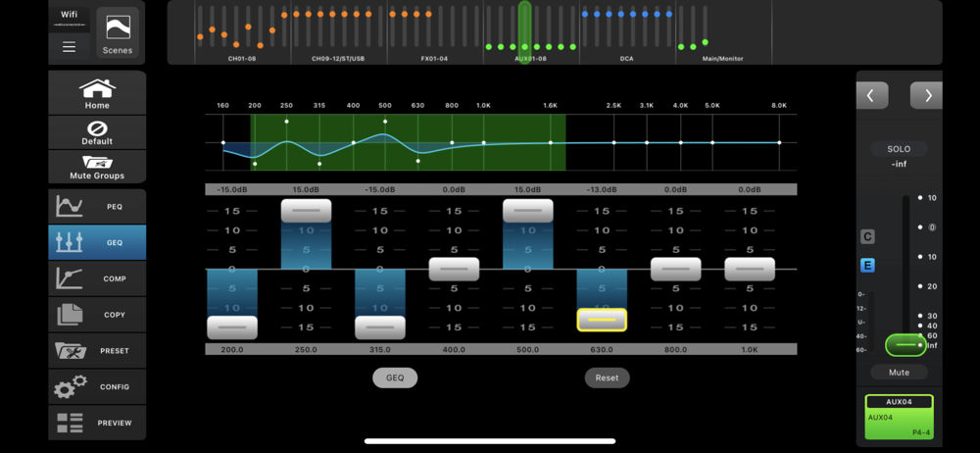Click the 200.0 Hz band slider handle
980x453 pixels.
232,327
